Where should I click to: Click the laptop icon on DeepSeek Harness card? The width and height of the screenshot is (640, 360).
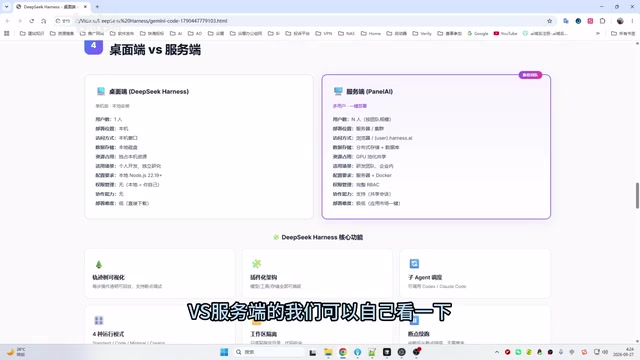pos(101,91)
